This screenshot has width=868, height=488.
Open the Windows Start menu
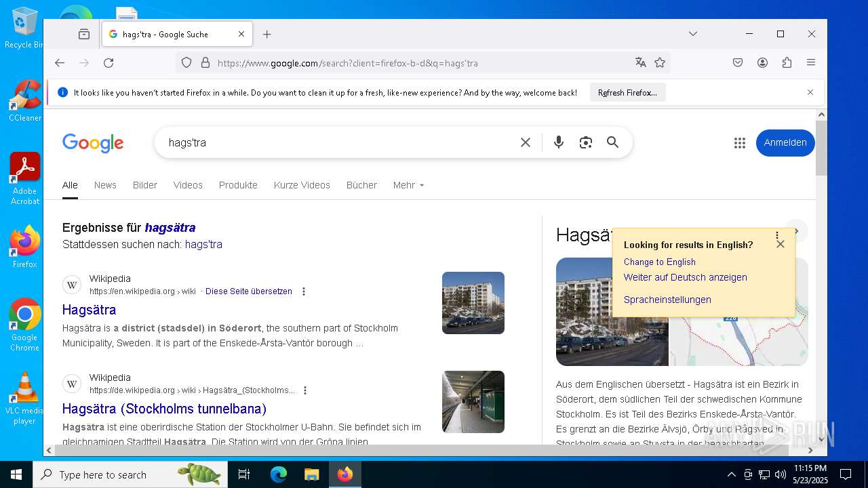pos(16,474)
